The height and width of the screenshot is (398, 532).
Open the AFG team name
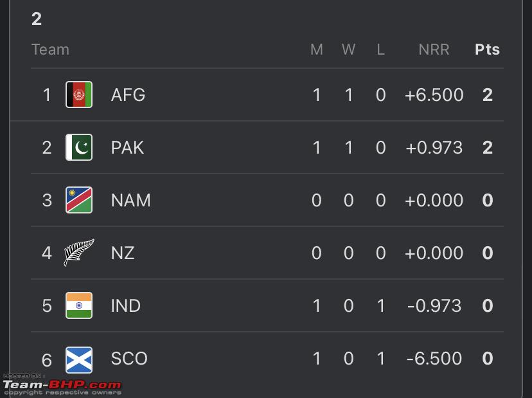(x=128, y=95)
